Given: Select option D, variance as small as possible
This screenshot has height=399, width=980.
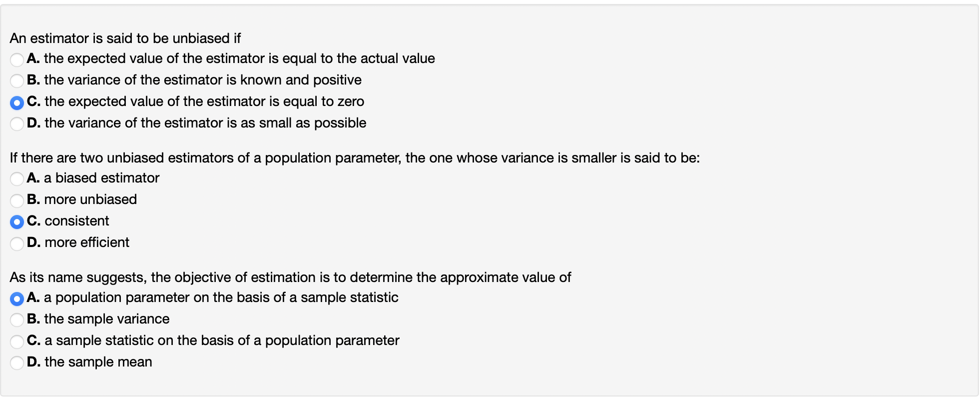Looking at the screenshot, I should pyautogui.click(x=16, y=123).
